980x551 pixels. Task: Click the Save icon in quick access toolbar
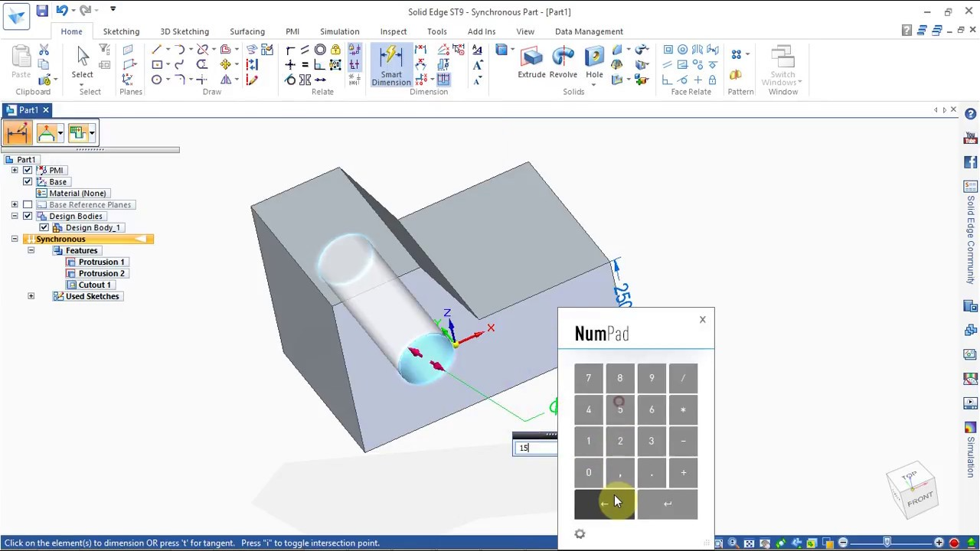tap(42, 11)
